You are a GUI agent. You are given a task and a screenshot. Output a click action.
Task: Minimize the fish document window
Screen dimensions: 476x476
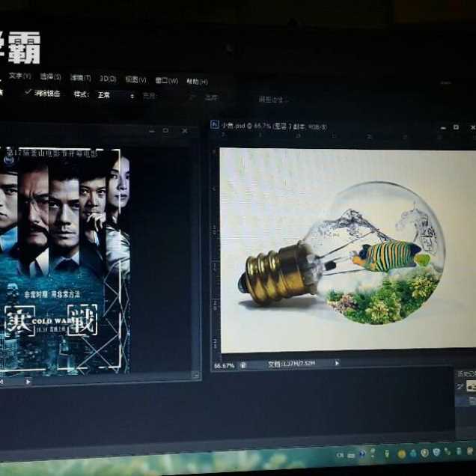tap(443, 128)
